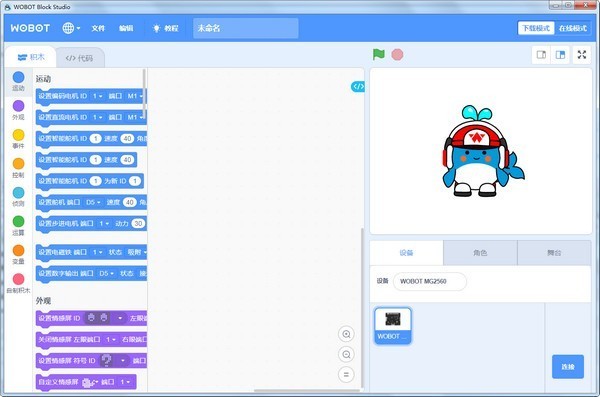
Task: Open the 文件 file menu
Action: tap(98, 28)
